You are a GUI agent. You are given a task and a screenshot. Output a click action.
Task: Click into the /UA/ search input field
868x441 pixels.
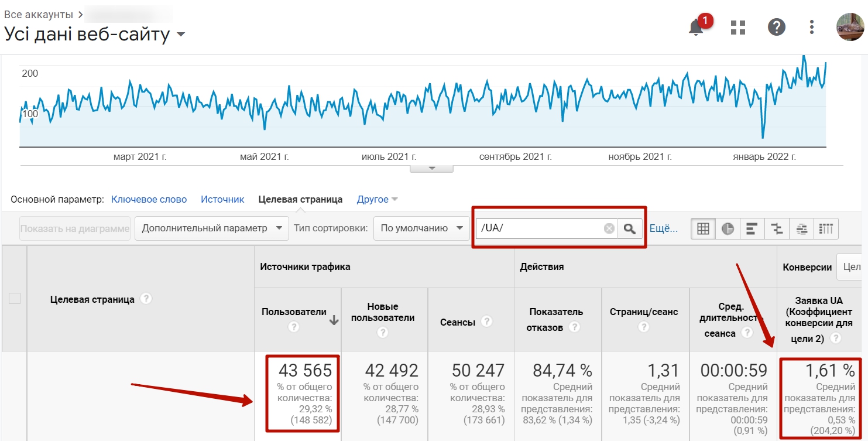(x=538, y=228)
